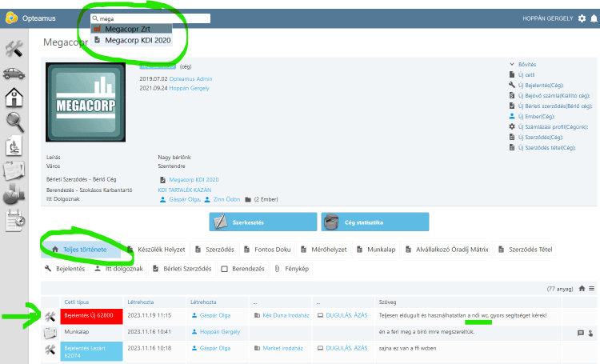
Task: Click the Cég statisztika button
Action: 374,222
